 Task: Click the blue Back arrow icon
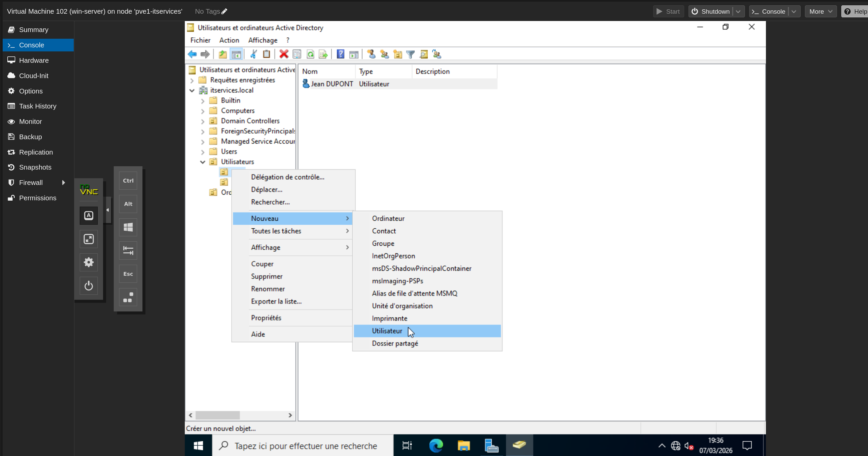tap(192, 54)
